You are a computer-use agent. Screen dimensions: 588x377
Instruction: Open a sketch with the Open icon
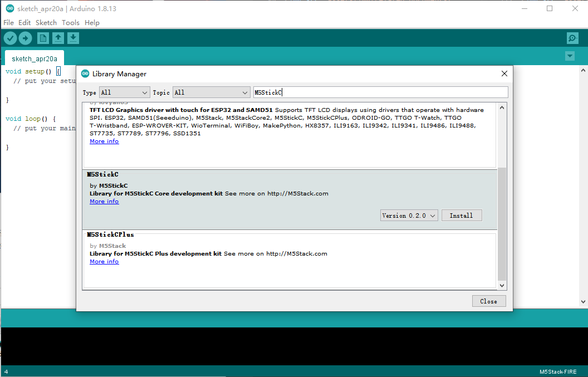coord(58,38)
